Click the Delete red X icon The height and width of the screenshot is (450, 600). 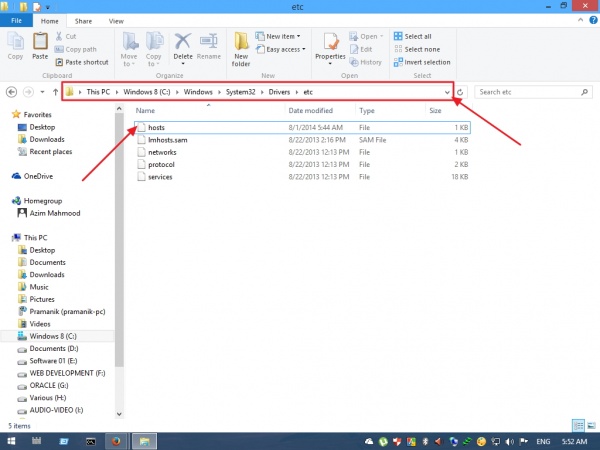(183, 41)
